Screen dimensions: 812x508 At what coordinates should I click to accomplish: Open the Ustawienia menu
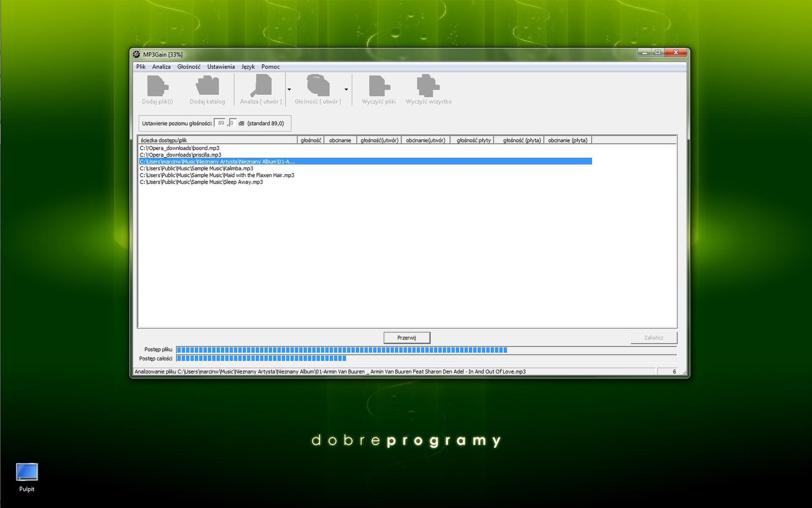click(221, 67)
